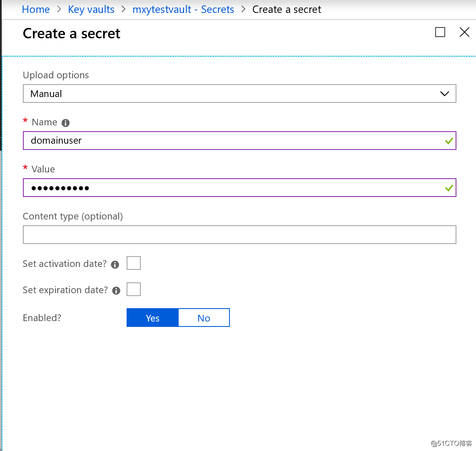Click the info icon beside Set expiration date
Image resolution: width=476 pixels, height=451 pixels.
(x=116, y=291)
